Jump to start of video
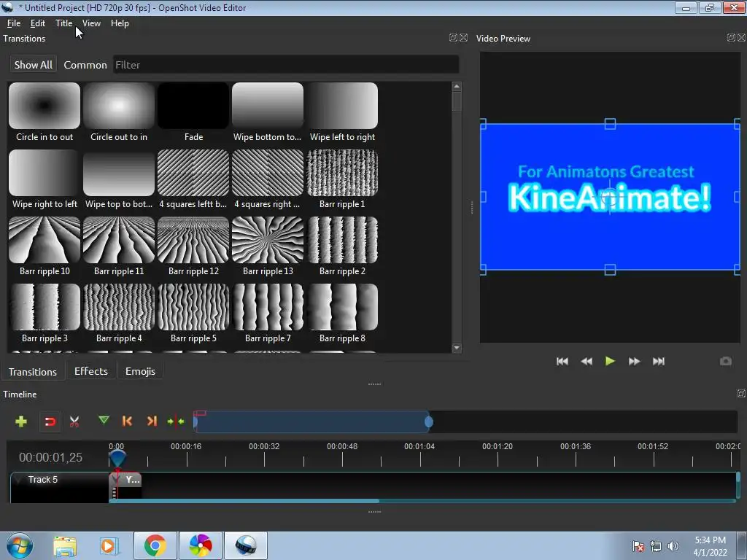Image resolution: width=747 pixels, height=560 pixels. pos(562,362)
